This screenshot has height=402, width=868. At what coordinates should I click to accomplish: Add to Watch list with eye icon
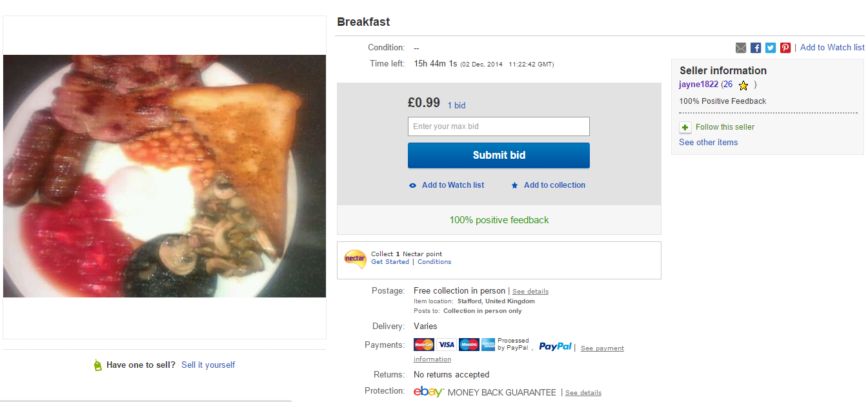click(x=452, y=185)
